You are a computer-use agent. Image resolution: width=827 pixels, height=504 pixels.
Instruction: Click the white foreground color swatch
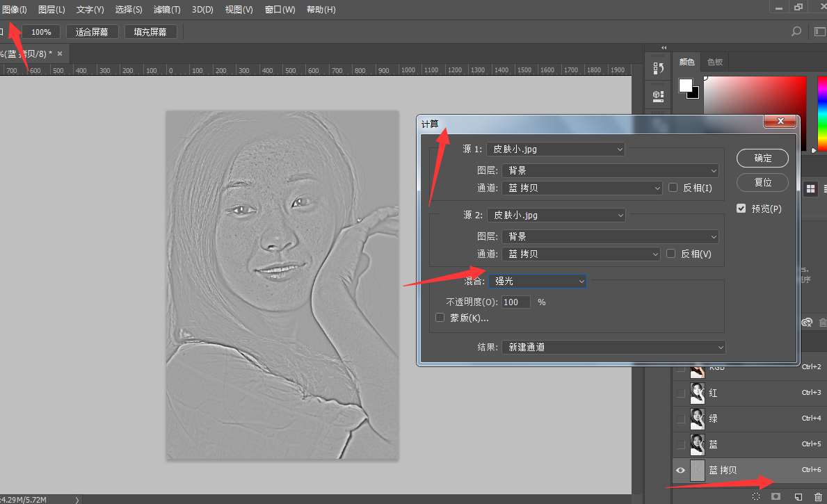pyautogui.click(x=684, y=86)
